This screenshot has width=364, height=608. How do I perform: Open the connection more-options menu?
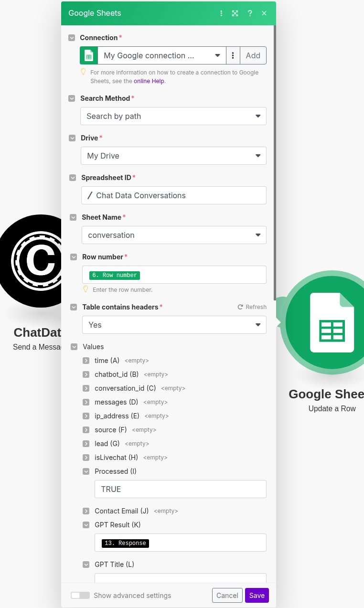click(x=233, y=55)
